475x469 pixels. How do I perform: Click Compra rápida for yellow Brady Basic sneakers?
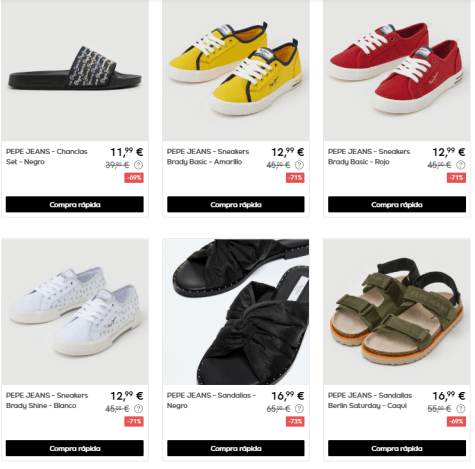pyautogui.click(x=236, y=204)
